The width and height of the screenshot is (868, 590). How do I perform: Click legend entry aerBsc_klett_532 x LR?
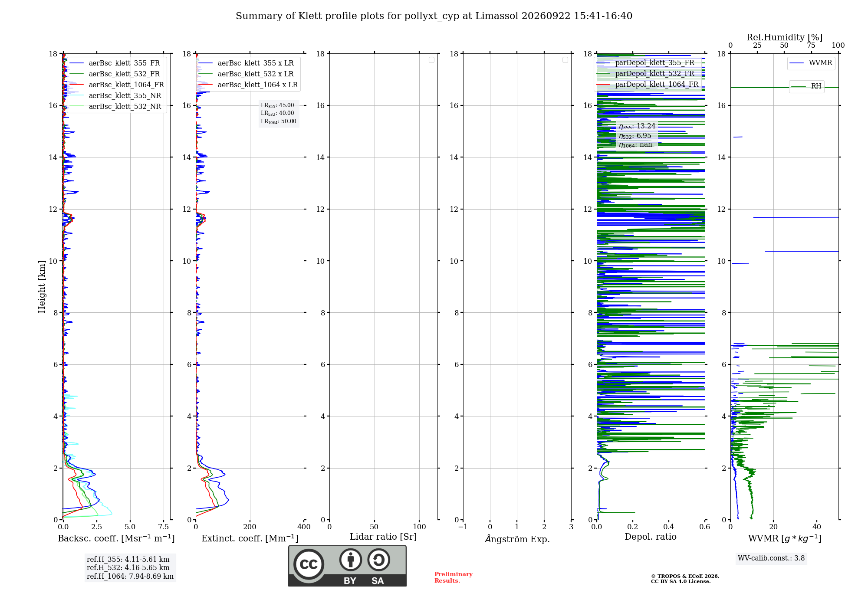click(x=246, y=74)
